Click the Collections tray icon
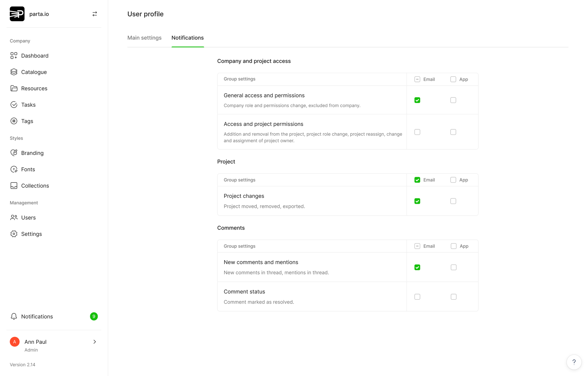This screenshot has height=376, width=588. (14, 186)
